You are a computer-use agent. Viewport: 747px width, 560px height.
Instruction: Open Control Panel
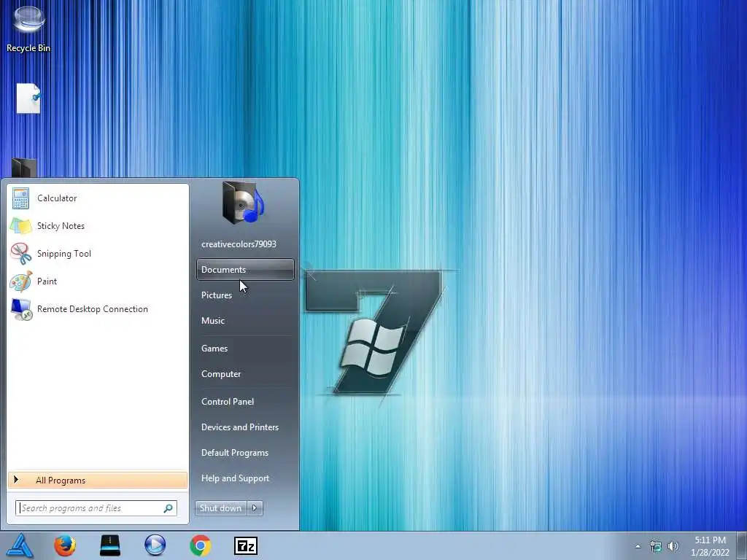pyautogui.click(x=245, y=402)
